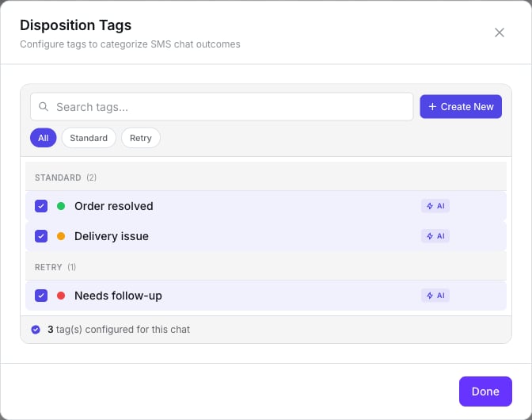Click the 'Configure tags to categorize SMS chat outcomes' subtitle
This screenshot has height=420, width=532.
tap(130, 44)
